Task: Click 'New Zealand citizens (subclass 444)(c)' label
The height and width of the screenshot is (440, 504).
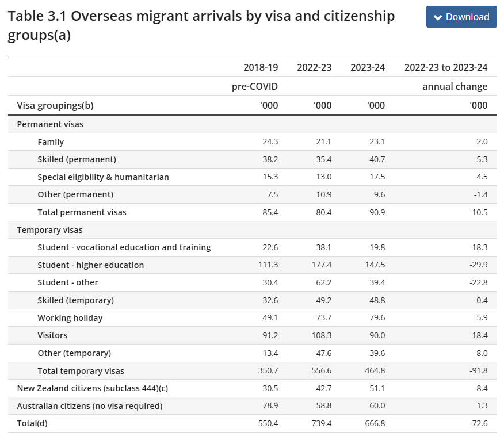Action: (93, 388)
